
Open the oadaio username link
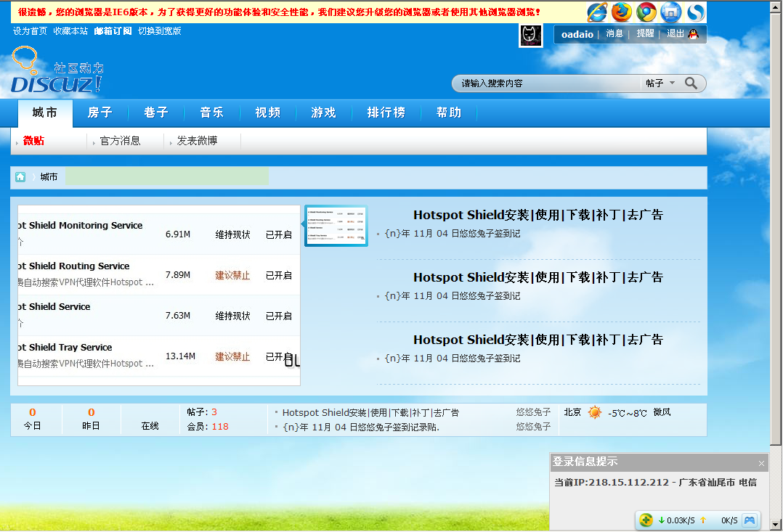tap(577, 34)
